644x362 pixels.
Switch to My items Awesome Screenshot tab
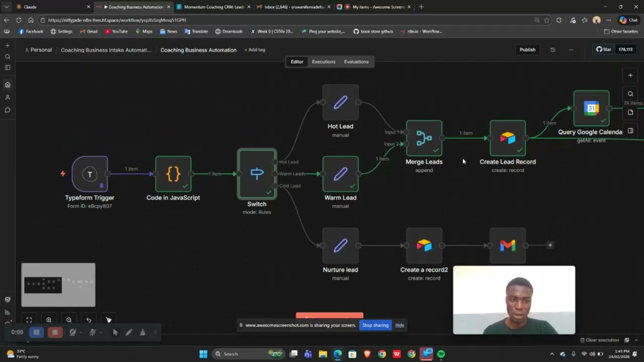(374, 7)
